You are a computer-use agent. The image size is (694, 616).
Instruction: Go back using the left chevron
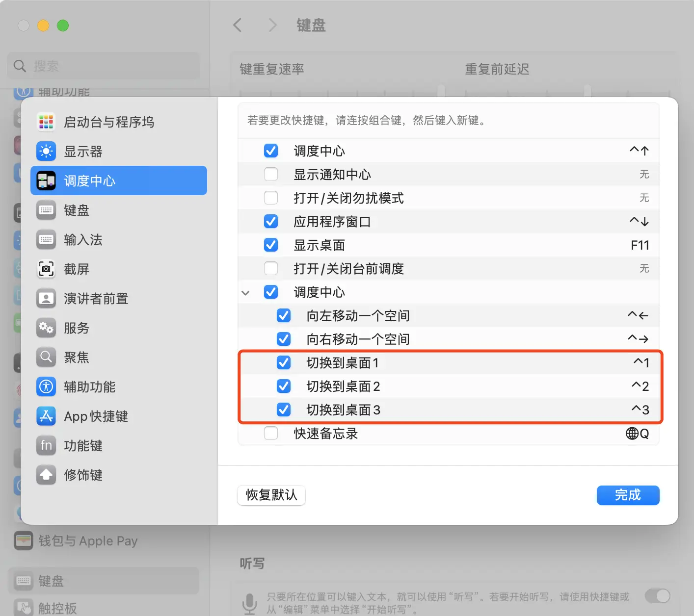tap(238, 25)
